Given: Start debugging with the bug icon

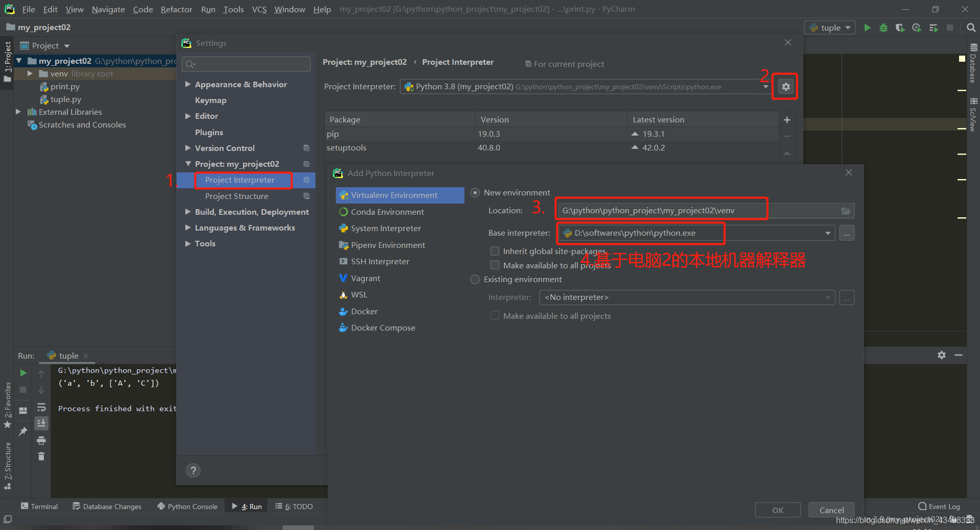Looking at the screenshot, I should point(884,28).
